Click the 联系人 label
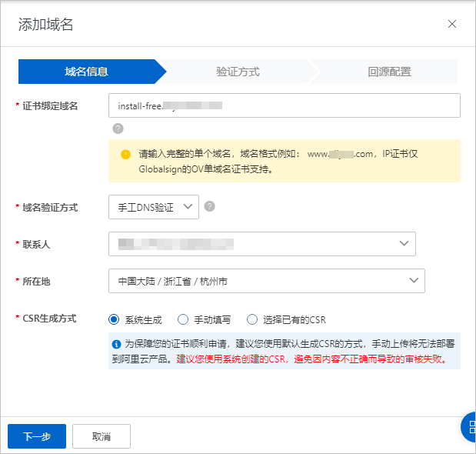The image size is (476, 454). (x=36, y=244)
